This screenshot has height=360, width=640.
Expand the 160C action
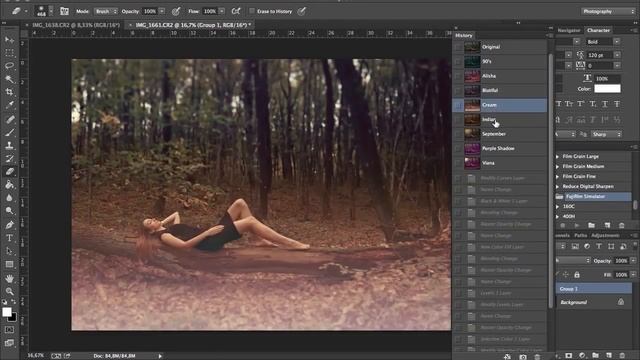558,207
